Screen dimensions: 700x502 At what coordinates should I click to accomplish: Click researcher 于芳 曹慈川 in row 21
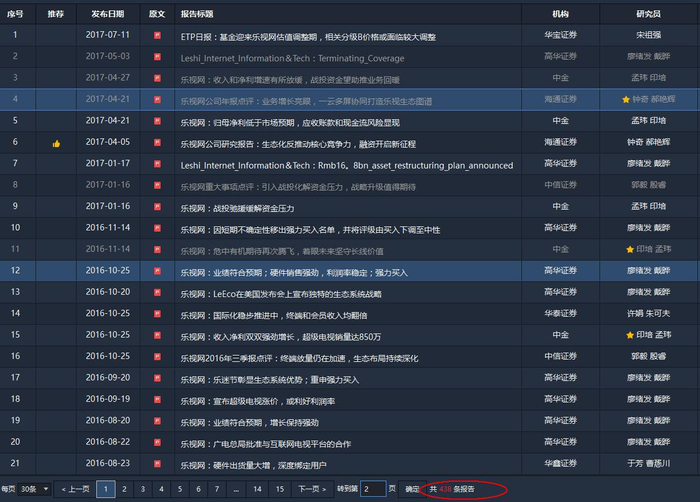point(648,464)
